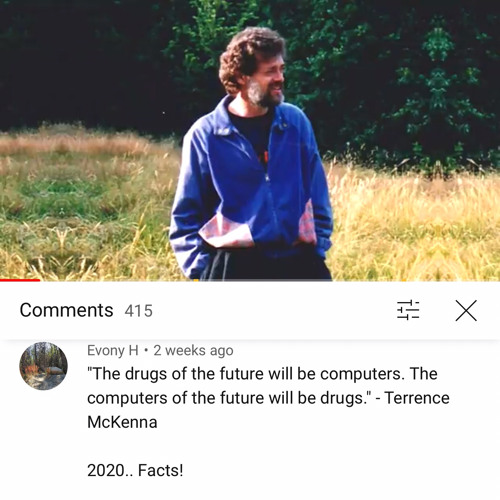The width and height of the screenshot is (500, 500).
Task: Click the '2020.. Facts!' comment line
Action: coord(135,470)
